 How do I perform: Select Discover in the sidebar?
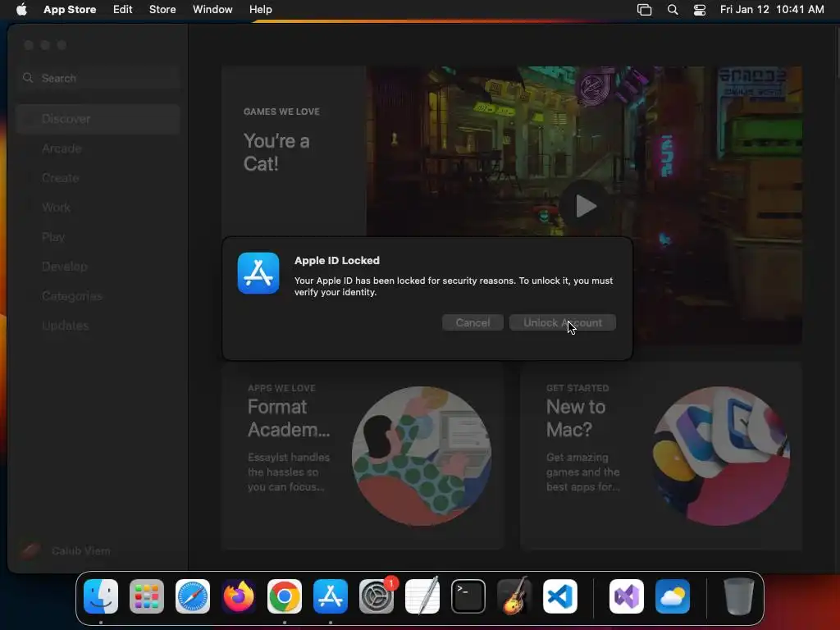coord(98,119)
